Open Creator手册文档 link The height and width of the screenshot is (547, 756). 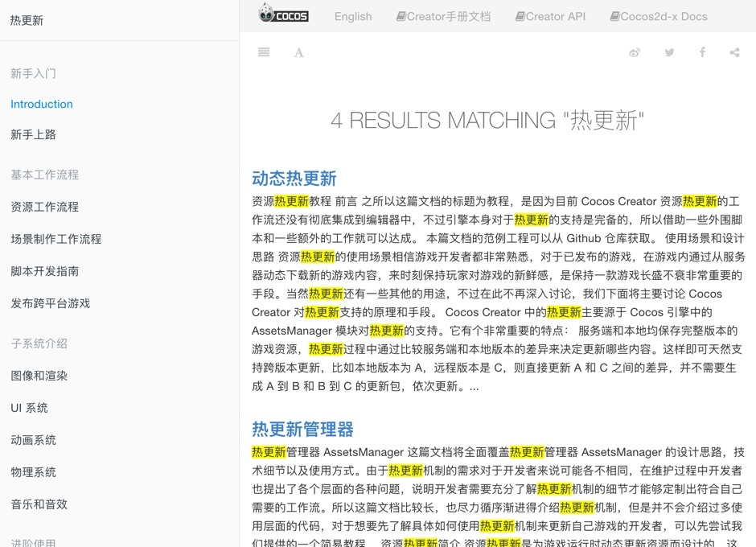(x=444, y=17)
